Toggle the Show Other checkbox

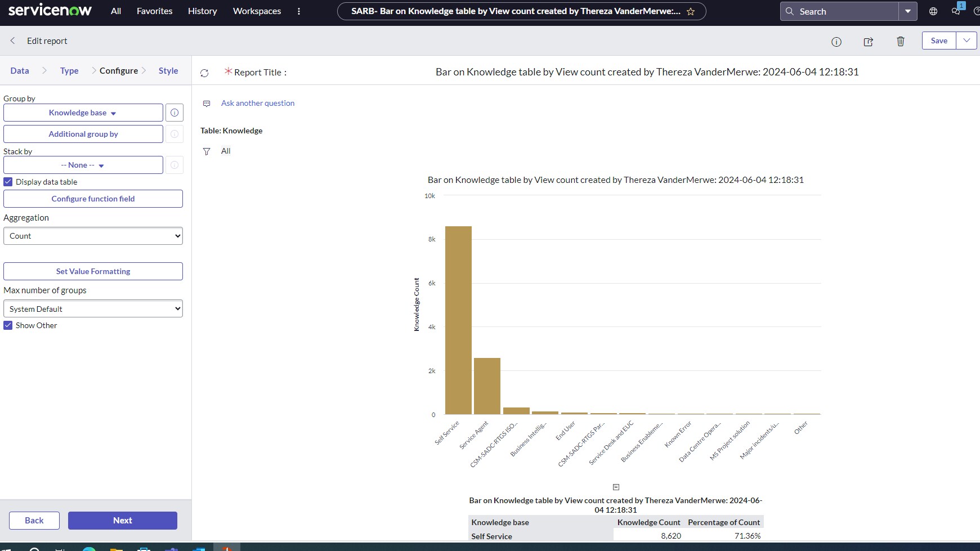coord(8,325)
